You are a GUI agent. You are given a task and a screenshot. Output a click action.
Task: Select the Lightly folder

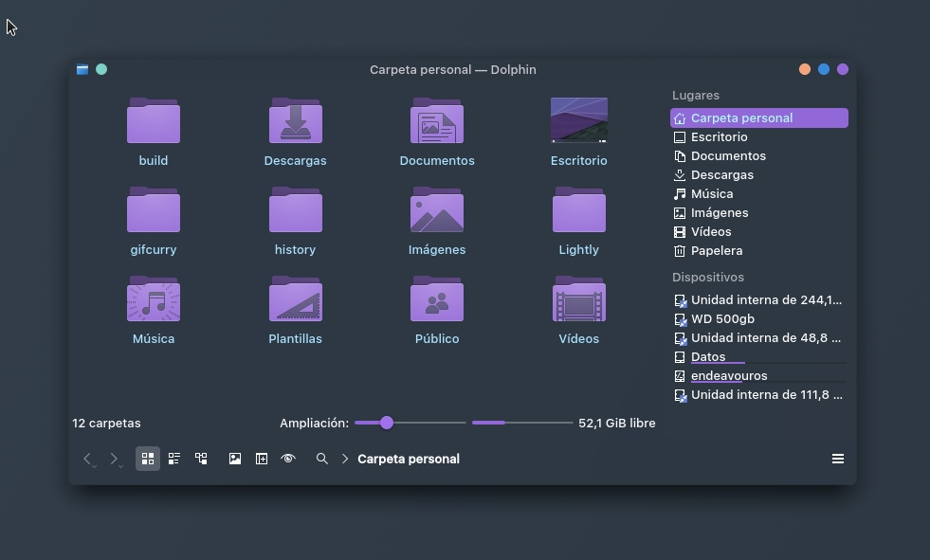579,209
